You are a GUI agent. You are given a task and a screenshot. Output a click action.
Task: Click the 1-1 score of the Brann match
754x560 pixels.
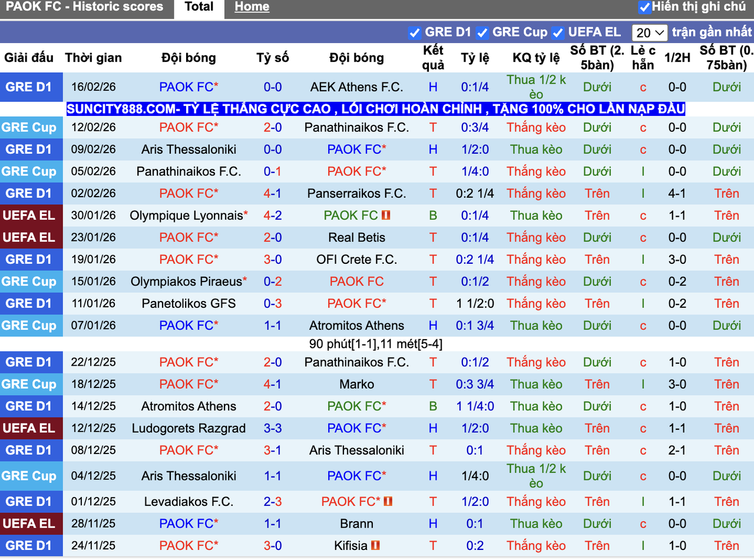click(x=273, y=523)
